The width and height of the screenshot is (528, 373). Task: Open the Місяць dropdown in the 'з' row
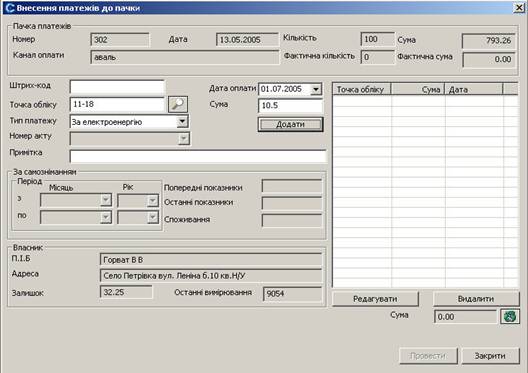point(106,200)
